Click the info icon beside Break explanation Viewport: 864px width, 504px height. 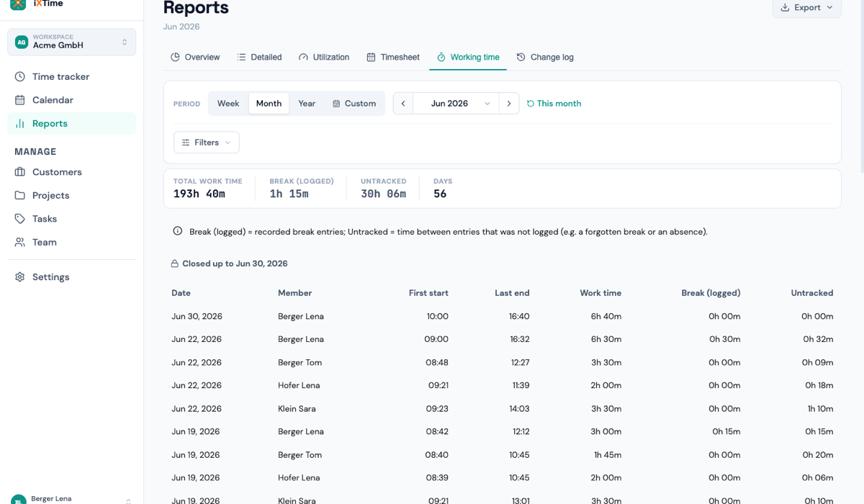[x=178, y=231]
